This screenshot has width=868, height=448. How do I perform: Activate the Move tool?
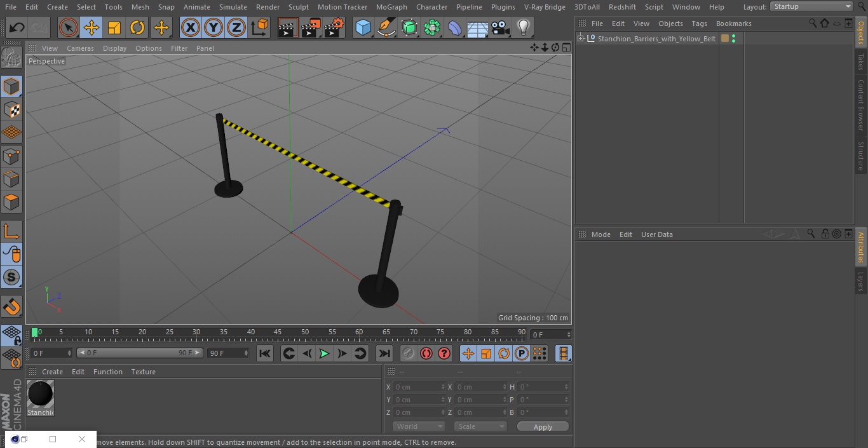[92, 28]
